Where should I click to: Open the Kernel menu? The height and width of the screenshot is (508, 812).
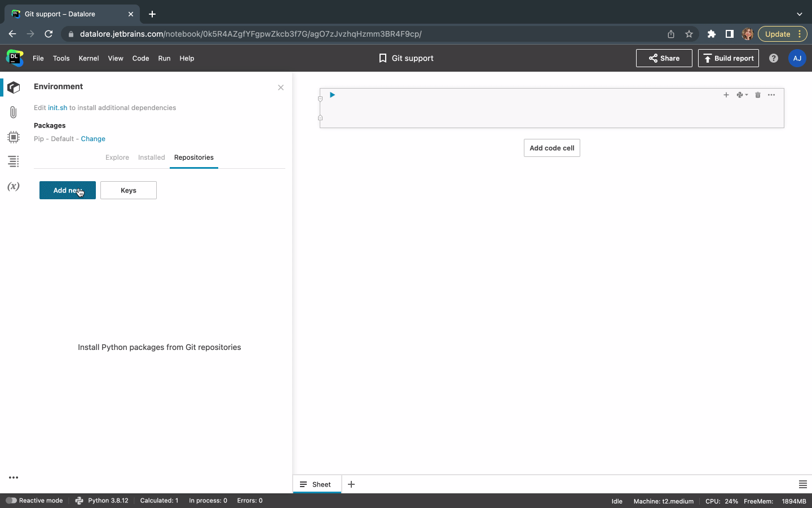pos(89,58)
